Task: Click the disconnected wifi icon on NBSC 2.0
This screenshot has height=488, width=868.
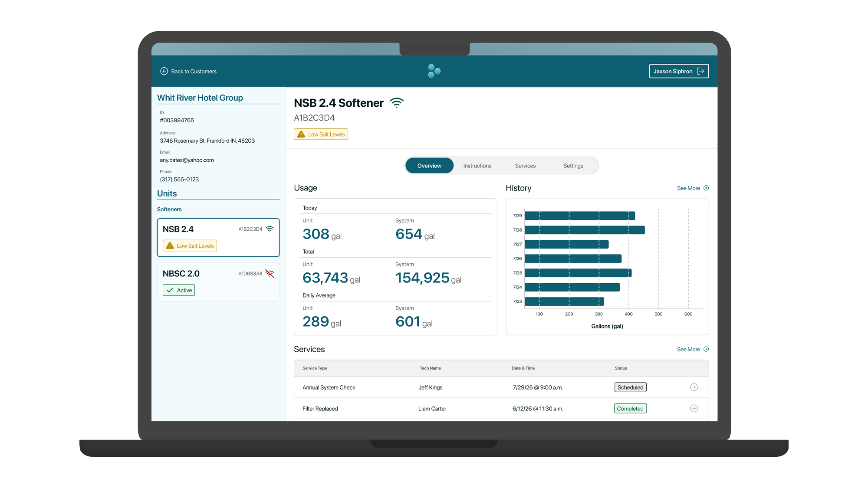Action: click(270, 274)
